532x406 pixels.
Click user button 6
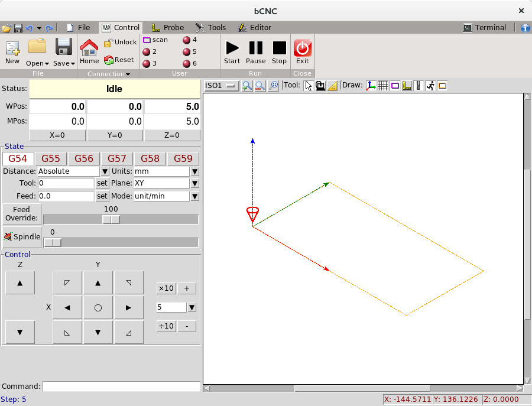[190, 63]
